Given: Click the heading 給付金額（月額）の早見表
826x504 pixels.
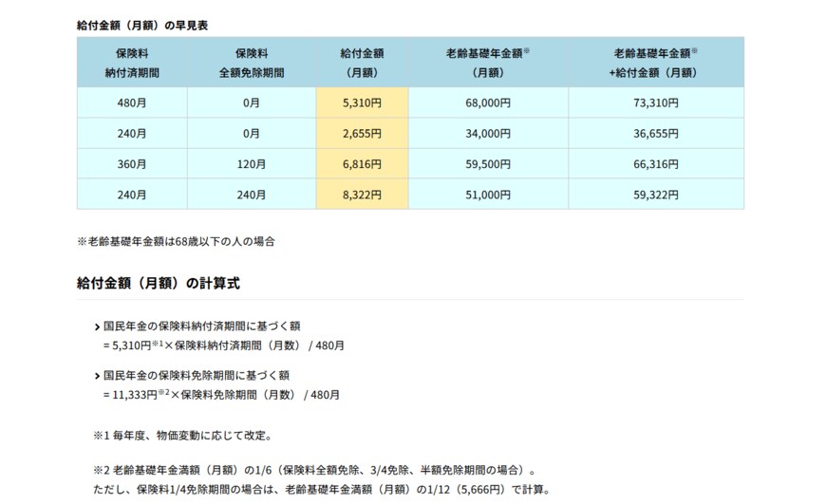Looking at the screenshot, I should (142, 26).
